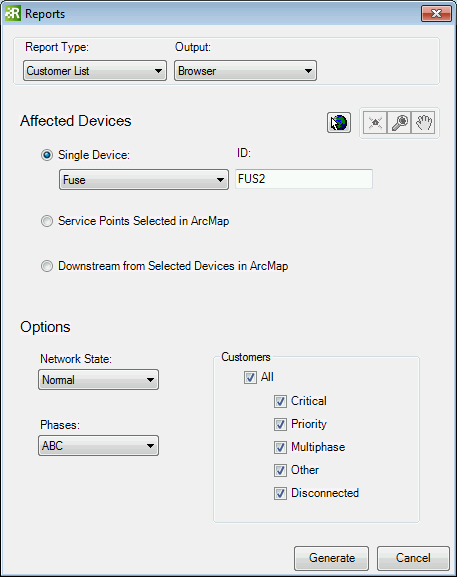Select Downstream from Selected Devices in ArcMap
457x577 pixels.
point(47,266)
